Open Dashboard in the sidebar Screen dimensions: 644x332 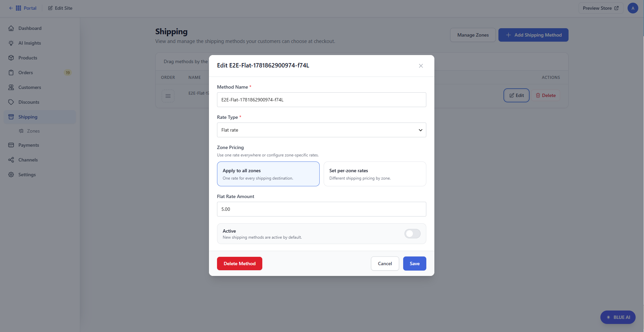tap(40, 28)
